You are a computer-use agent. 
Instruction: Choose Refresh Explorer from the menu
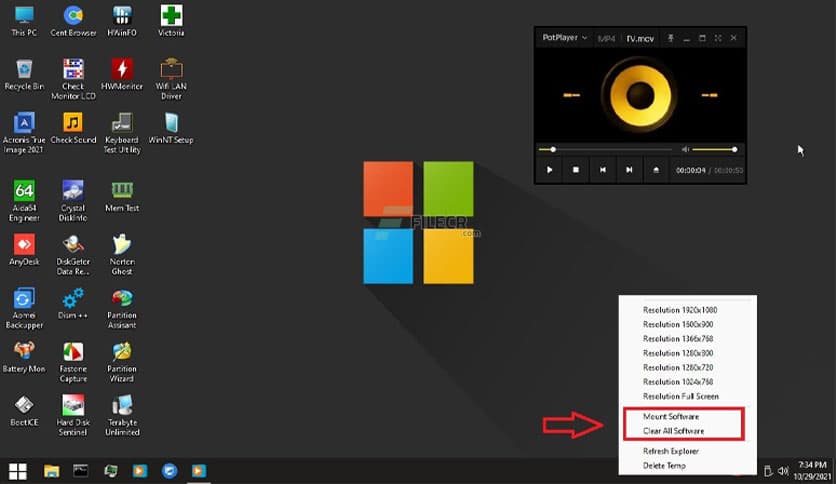(x=671, y=451)
